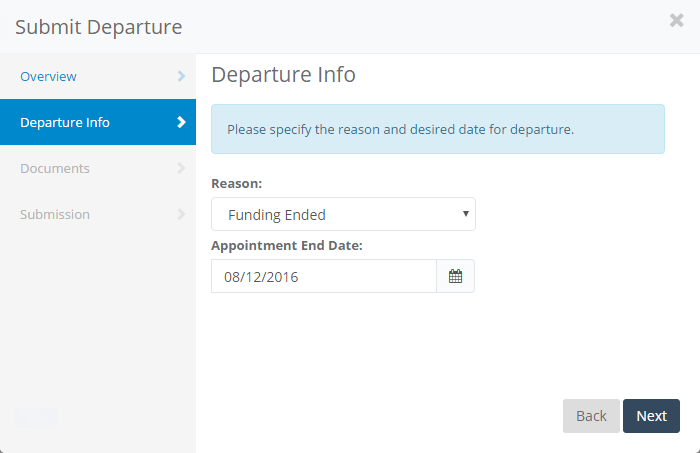Image resolution: width=700 pixels, height=453 pixels.
Task: Click the Appointment End Date field
Action: click(x=323, y=277)
